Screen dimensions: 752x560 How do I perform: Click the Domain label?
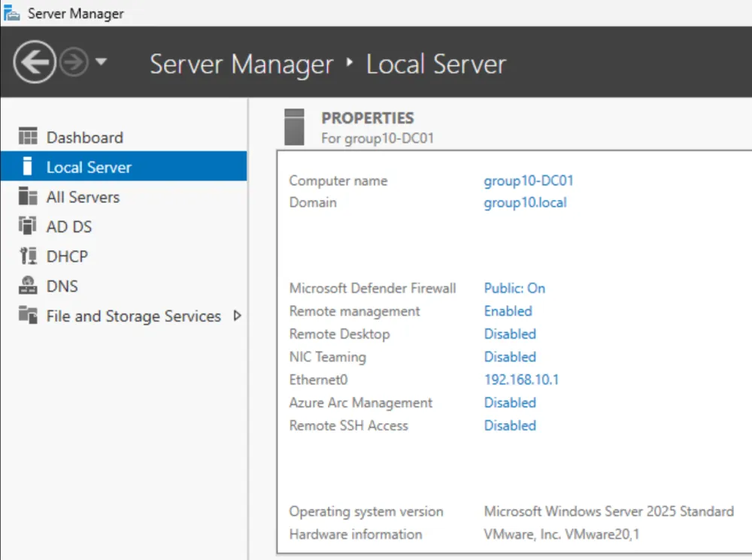click(313, 202)
